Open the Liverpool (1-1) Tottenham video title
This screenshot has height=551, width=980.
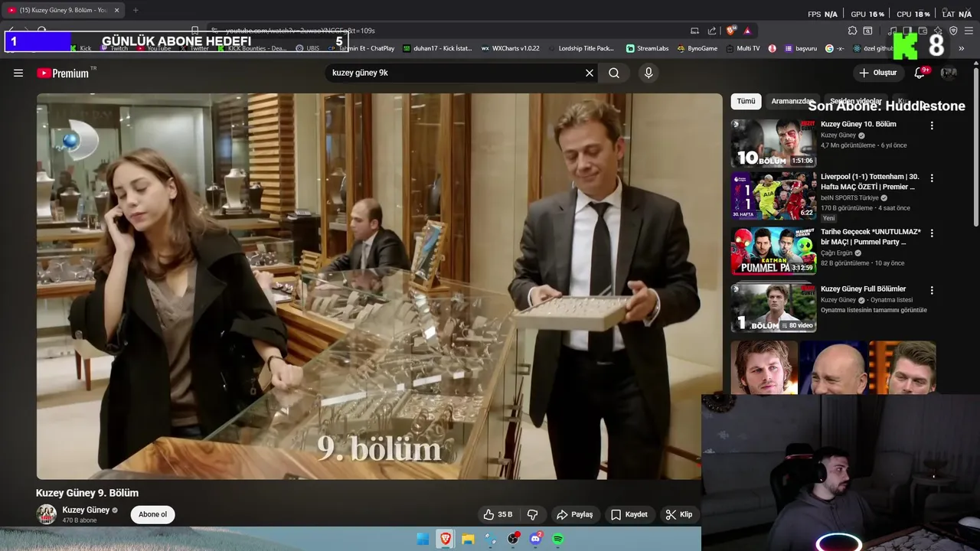click(870, 181)
